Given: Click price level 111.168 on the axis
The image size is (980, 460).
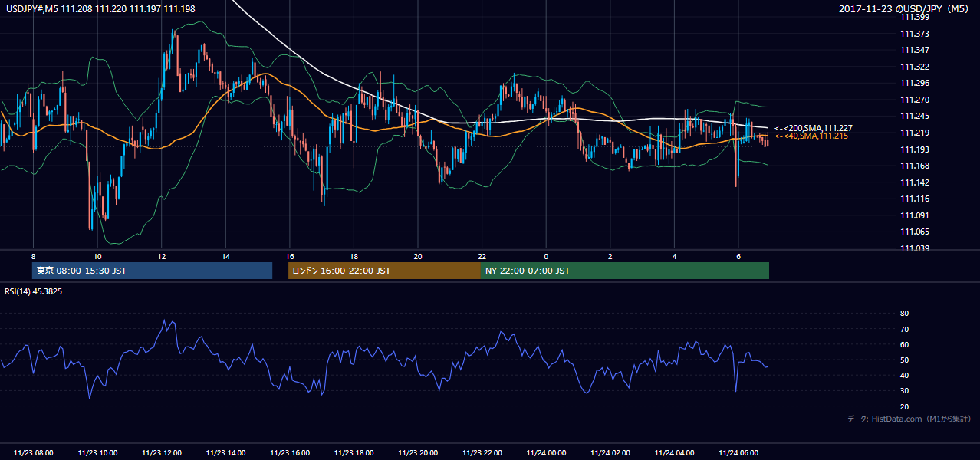Looking at the screenshot, I should click(x=915, y=166).
